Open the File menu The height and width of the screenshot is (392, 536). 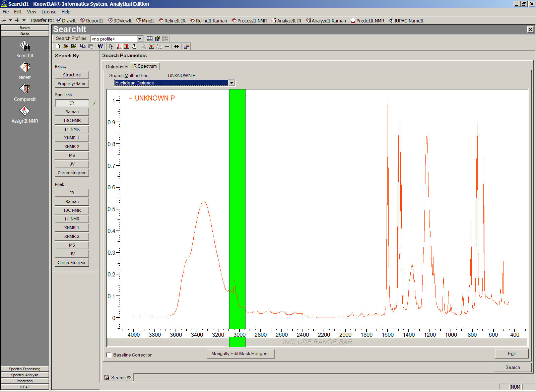point(6,12)
